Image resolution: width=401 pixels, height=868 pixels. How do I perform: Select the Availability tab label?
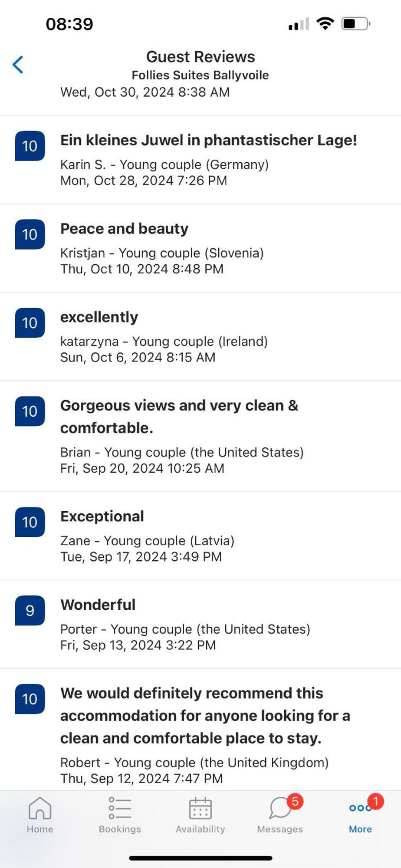(200, 829)
